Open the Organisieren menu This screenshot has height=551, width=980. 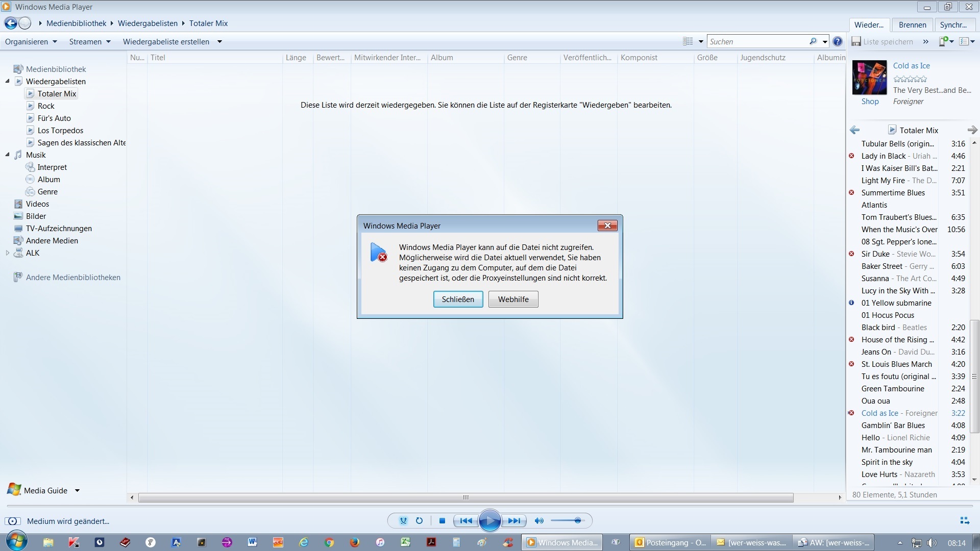point(31,42)
